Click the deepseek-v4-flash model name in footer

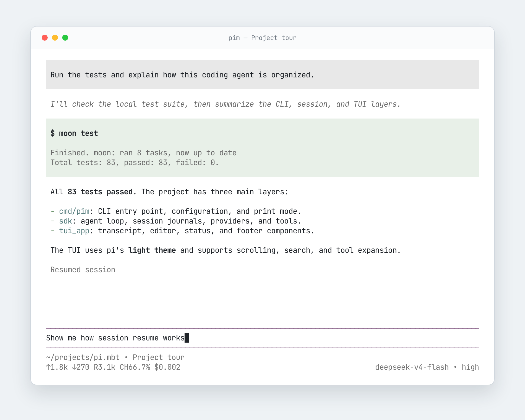[x=412, y=367]
